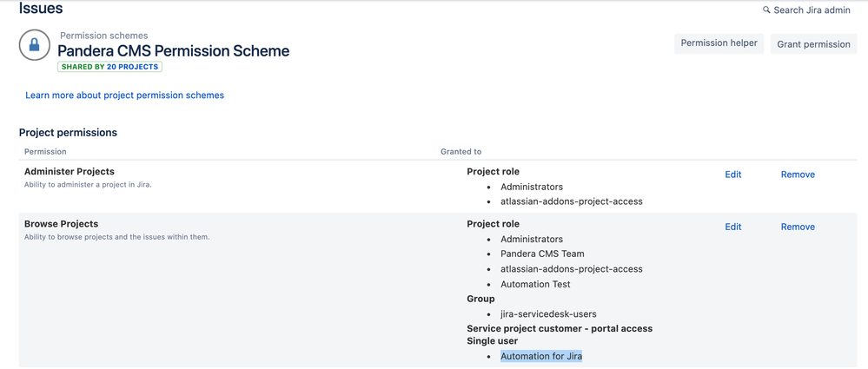Select 'Ability to administer a project in Jira' text
Viewport: 868px width, 369px height.
point(88,185)
